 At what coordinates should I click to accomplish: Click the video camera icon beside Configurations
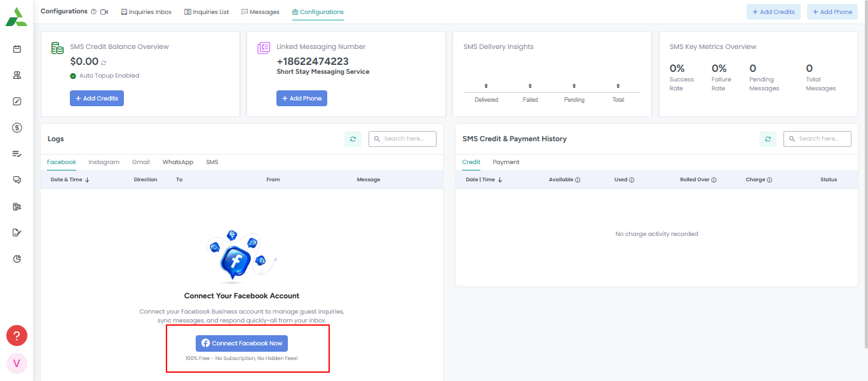pyautogui.click(x=104, y=11)
